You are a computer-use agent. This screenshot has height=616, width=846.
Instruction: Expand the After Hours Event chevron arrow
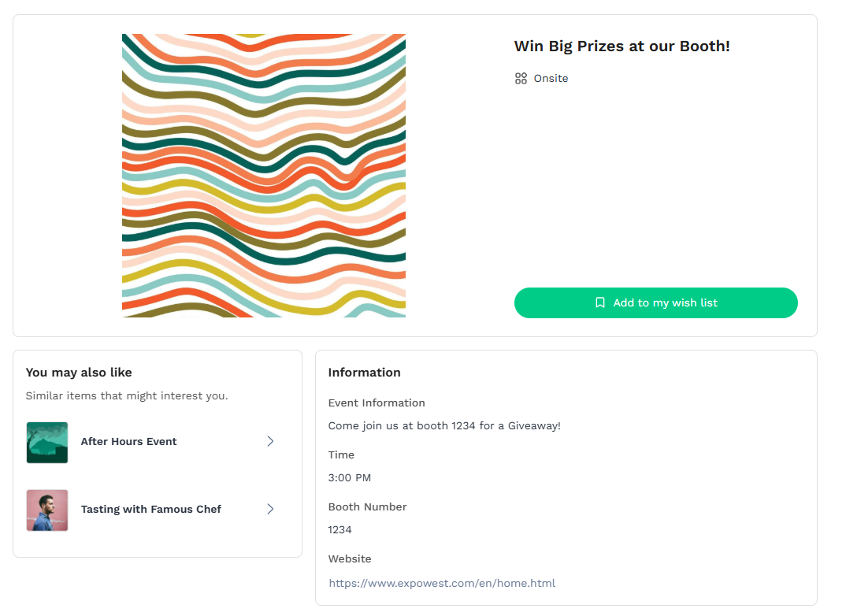pyautogui.click(x=270, y=441)
